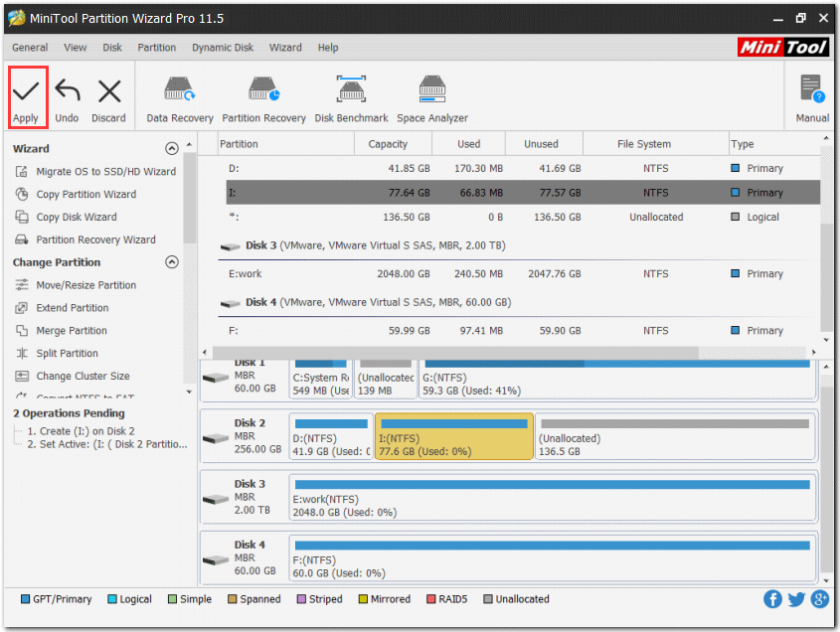Click the Google+ icon in the status bar
840x632 pixels.
[818, 599]
